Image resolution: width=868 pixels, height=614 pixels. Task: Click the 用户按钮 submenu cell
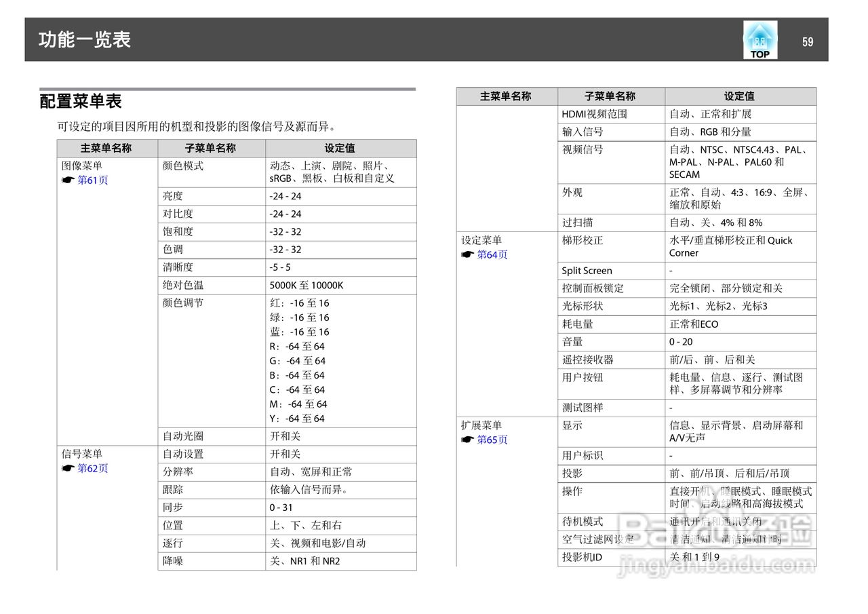coord(611,384)
